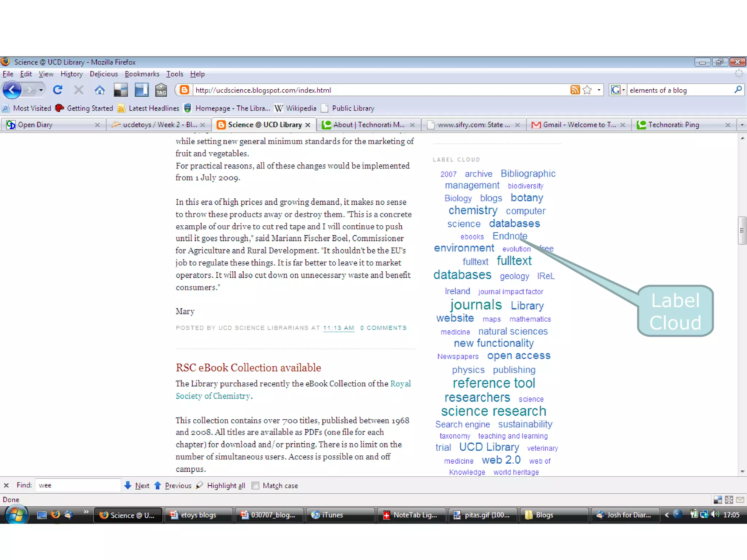Click the Stop loading X icon
747x560 pixels.
pos(78,90)
